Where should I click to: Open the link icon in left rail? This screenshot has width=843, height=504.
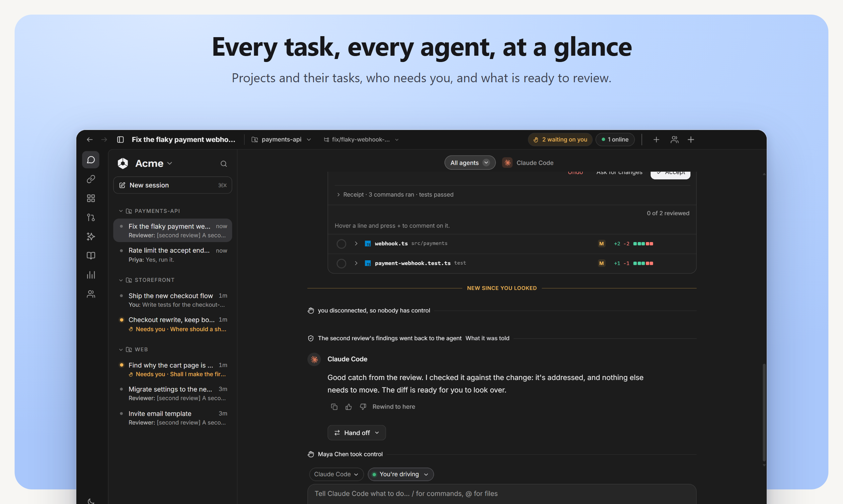point(91,179)
